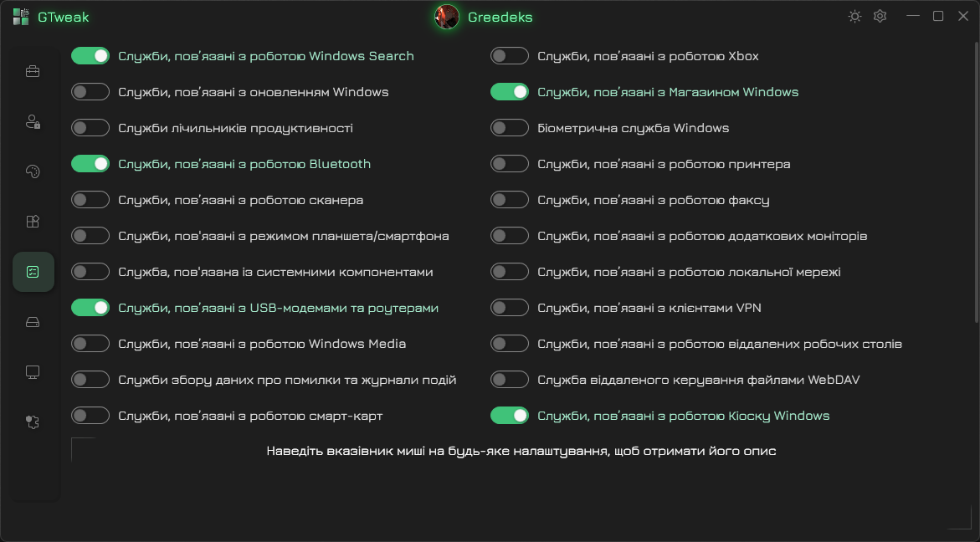Enable the Xbox services toggle
The image size is (980, 542).
[x=510, y=56]
